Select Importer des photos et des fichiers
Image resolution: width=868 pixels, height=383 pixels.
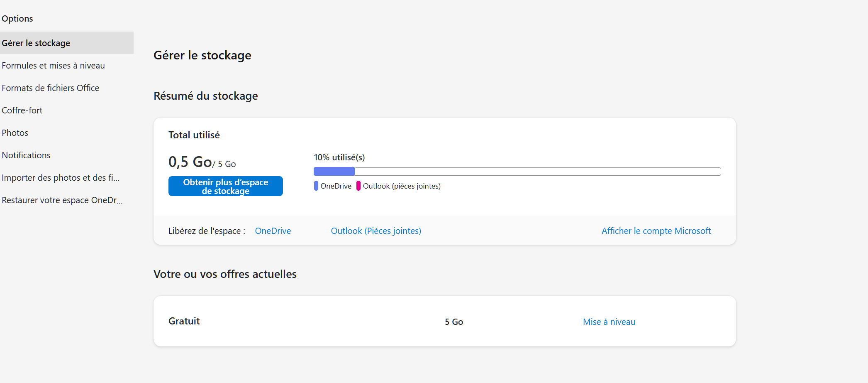[61, 178]
